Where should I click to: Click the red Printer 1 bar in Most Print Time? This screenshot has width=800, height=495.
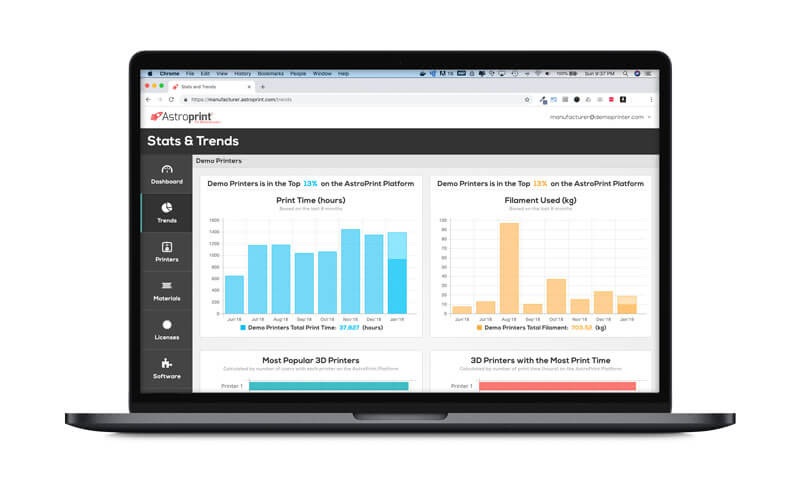pyautogui.click(x=557, y=386)
